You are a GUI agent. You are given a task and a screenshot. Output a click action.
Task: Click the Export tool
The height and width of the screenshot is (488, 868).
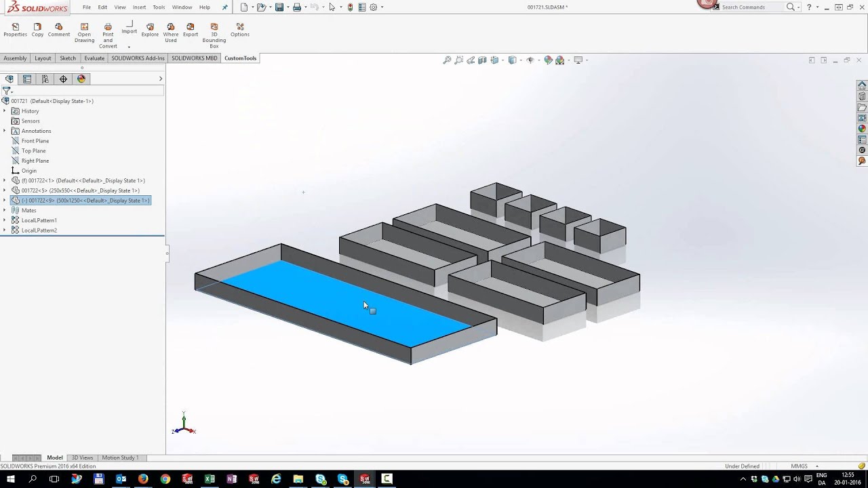point(191,30)
